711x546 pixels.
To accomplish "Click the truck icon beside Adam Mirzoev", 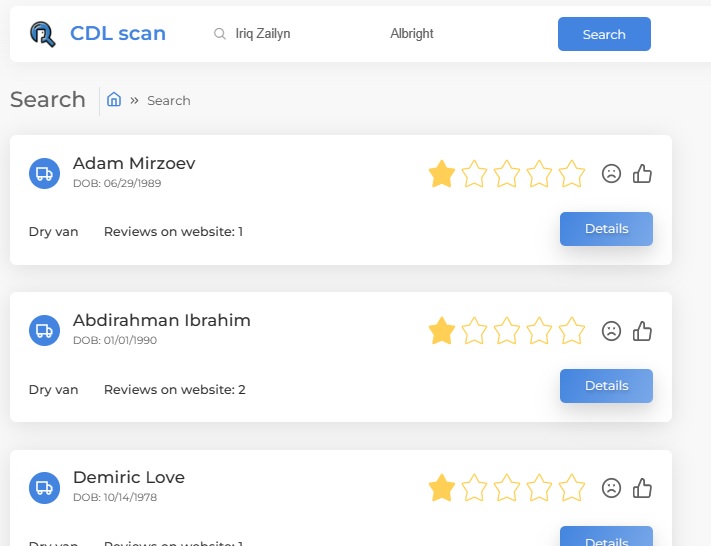I will tap(44, 174).
